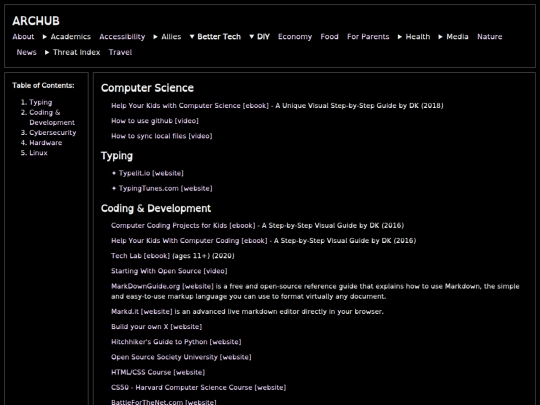This screenshot has height=405, width=540.
Task: Open the For Parents page
Action: click(x=368, y=37)
